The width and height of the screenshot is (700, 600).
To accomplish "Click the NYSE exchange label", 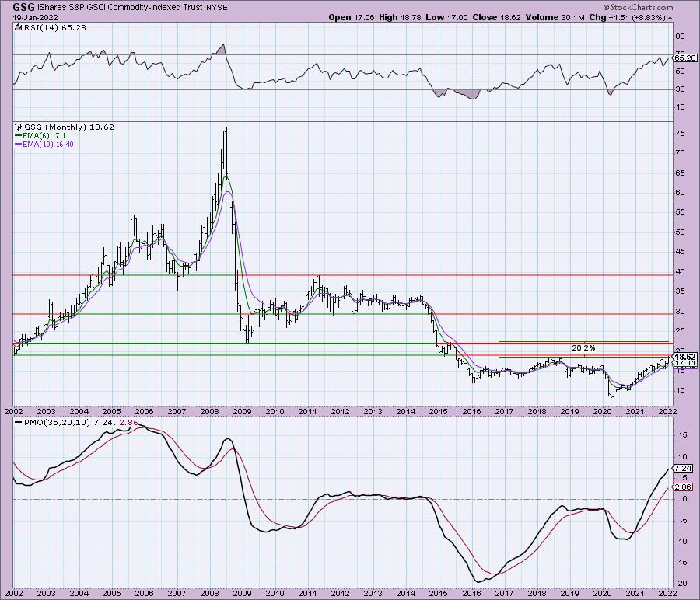I will (x=216, y=8).
